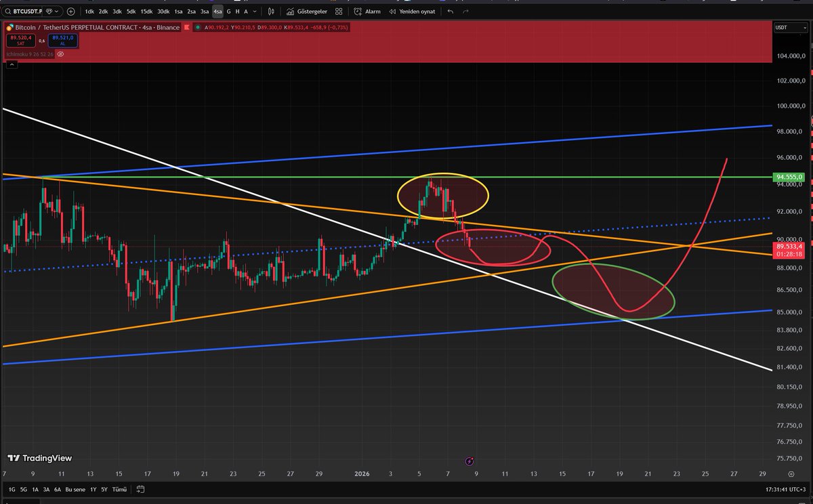This screenshot has width=813, height=504.
Task: Click the Ichimoku 9 26 52 26 legend
Action: tap(28, 53)
